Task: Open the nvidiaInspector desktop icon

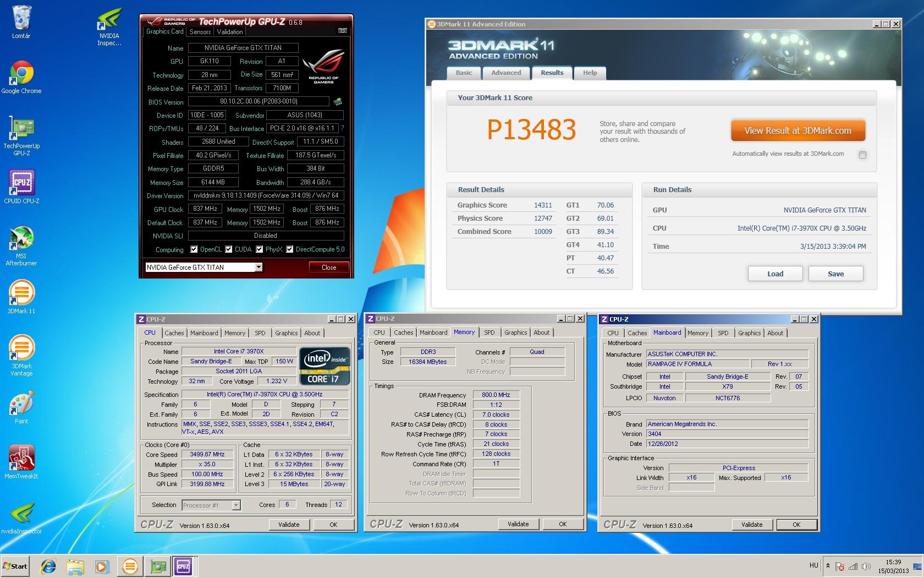Action: click(21, 517)
